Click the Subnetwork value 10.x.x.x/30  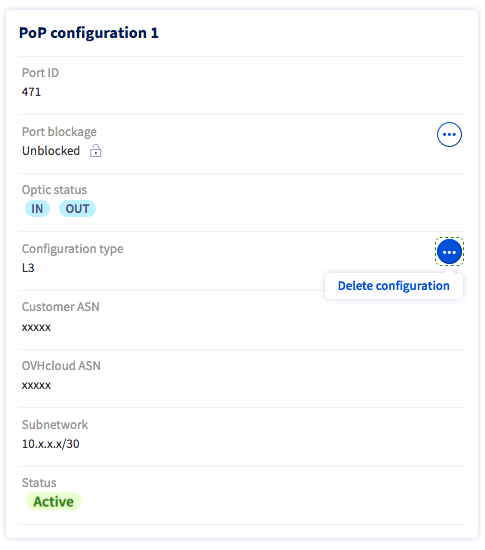tap(50, 444)
